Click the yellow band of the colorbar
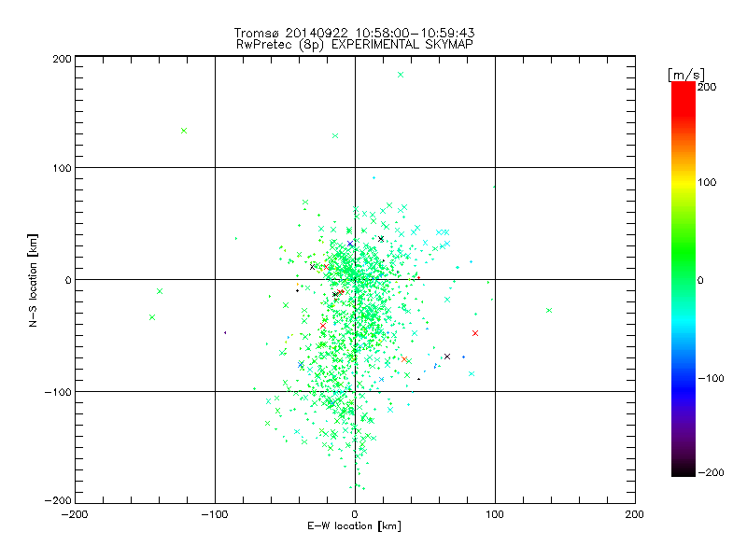The height and width of the screenshot is (560, 747). (x=684, y=182)
